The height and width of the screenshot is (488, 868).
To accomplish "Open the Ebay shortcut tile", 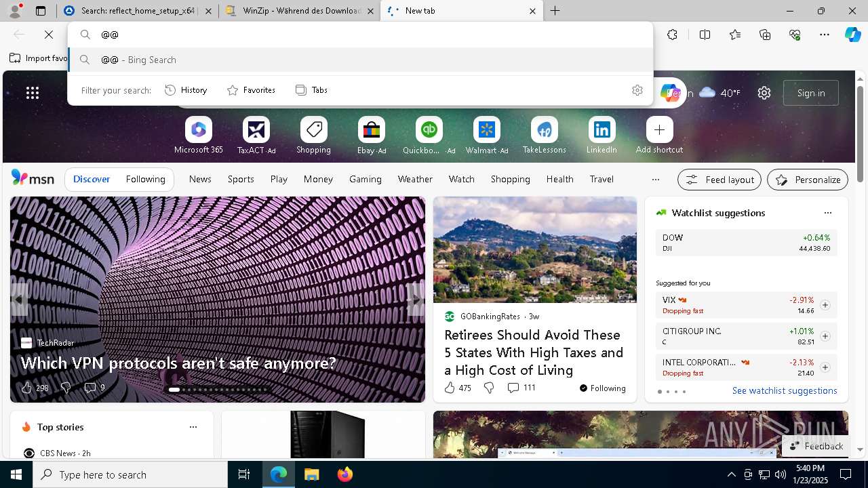I will click(x=371, y=136).
